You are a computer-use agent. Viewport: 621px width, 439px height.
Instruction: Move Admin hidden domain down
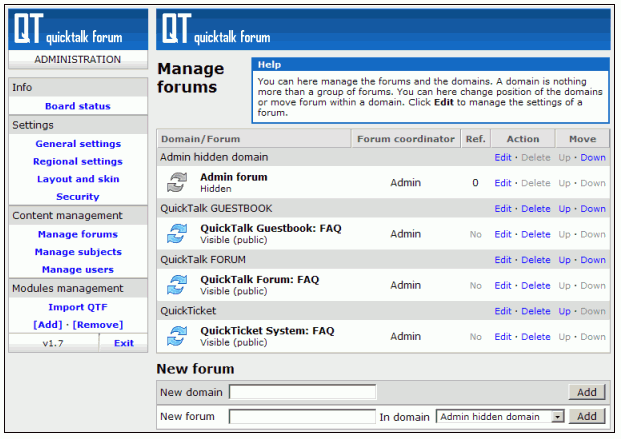pos(593,158)
